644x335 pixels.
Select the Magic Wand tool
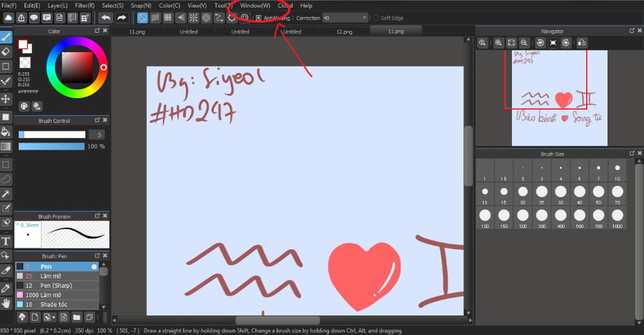tap(6, 193)
